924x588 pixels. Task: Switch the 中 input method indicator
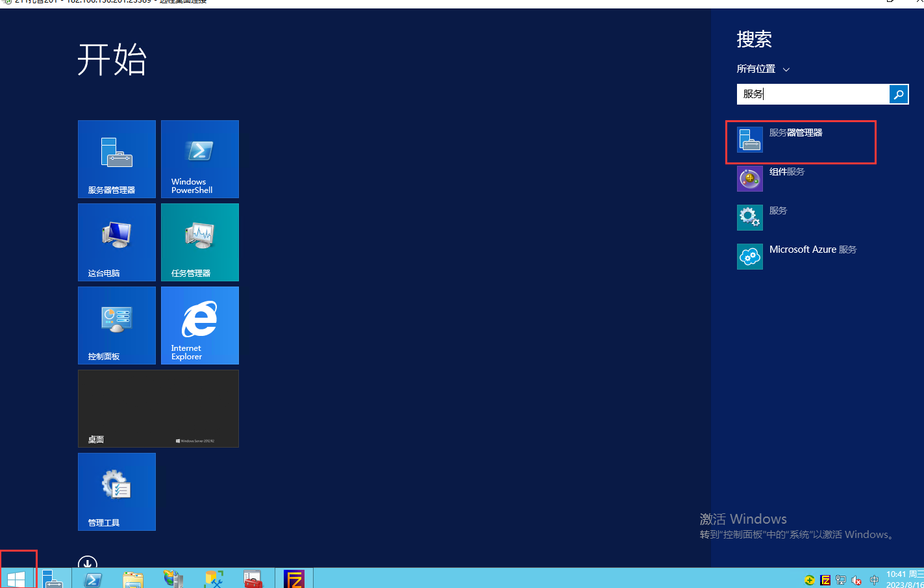point(874,580)
